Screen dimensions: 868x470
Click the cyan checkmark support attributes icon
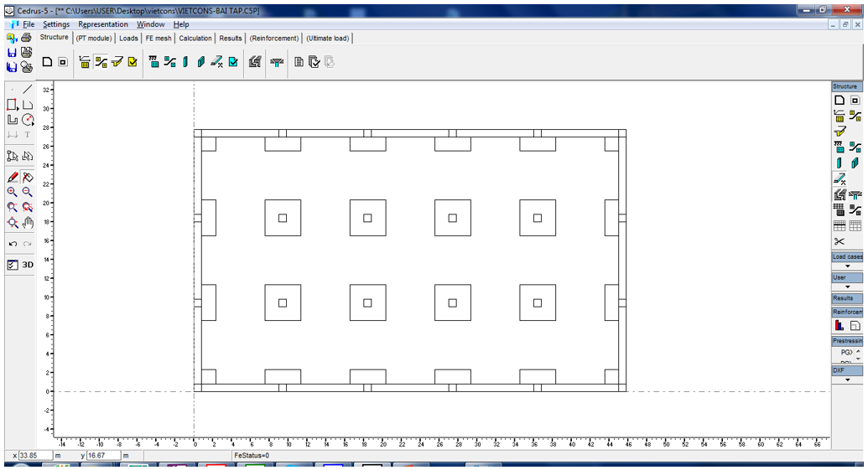click(x=233, y=62)
